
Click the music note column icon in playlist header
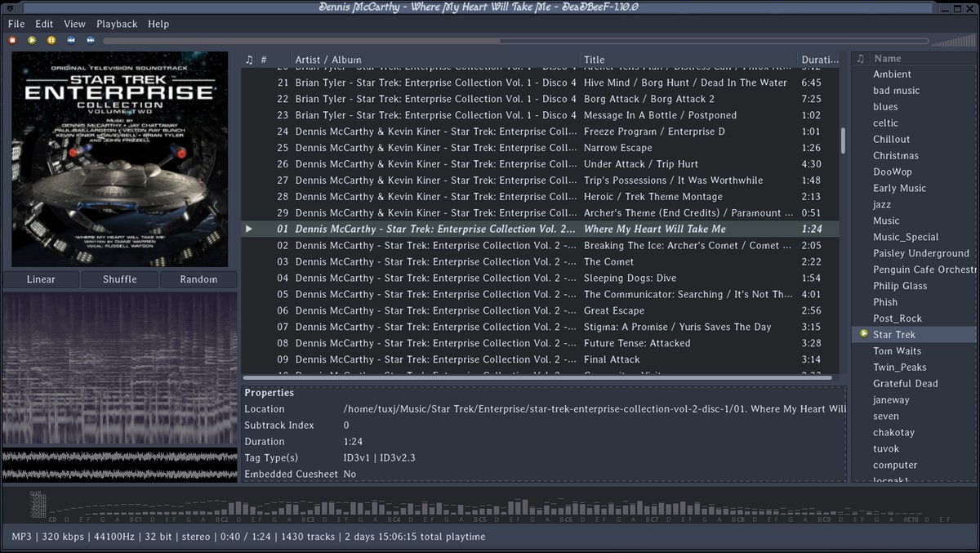click(249, 60)
